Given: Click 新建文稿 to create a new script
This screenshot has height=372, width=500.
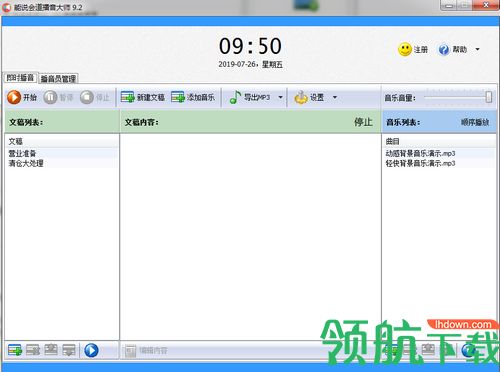Looking at the screenshot, I should 143,97.
